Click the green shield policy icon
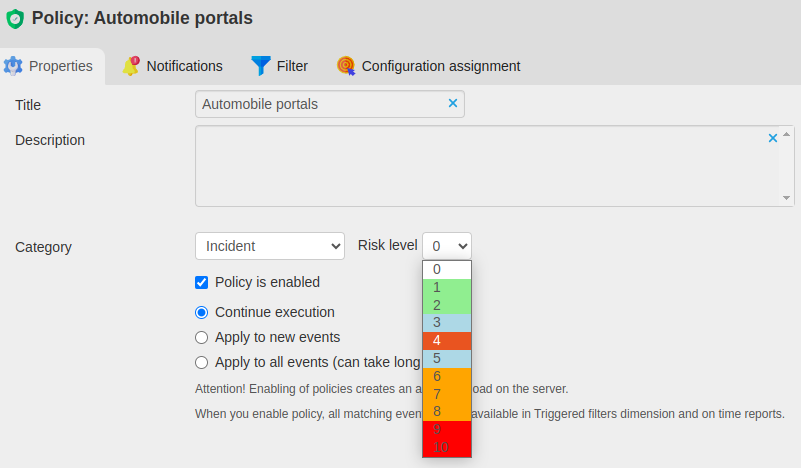Image resolution: width=801 pixels, height=468 pixels. click(14, 18)
